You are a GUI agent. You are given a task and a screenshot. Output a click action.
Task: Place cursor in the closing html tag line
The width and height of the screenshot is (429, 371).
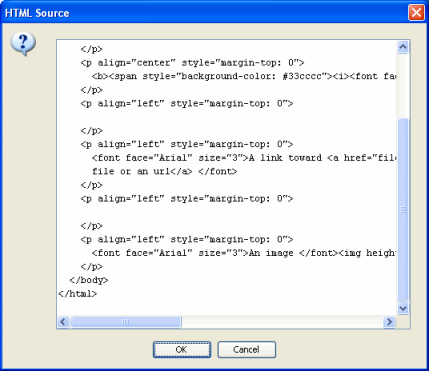click(77, 294)
